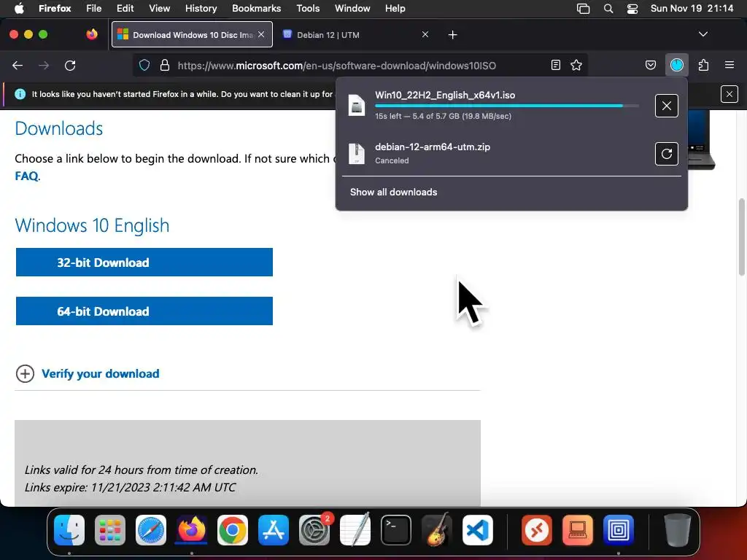Open Launchpad from the Dock
The image size is (747, 560).
(x=110, y=530)
